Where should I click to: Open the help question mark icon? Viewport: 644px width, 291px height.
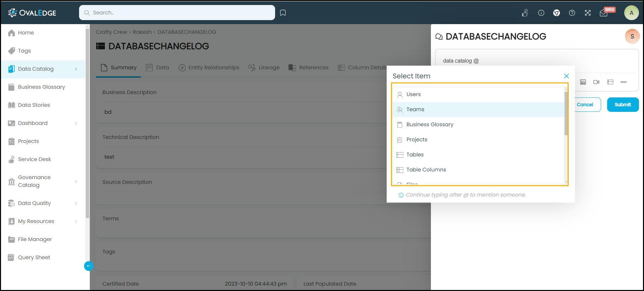point(572,13)
